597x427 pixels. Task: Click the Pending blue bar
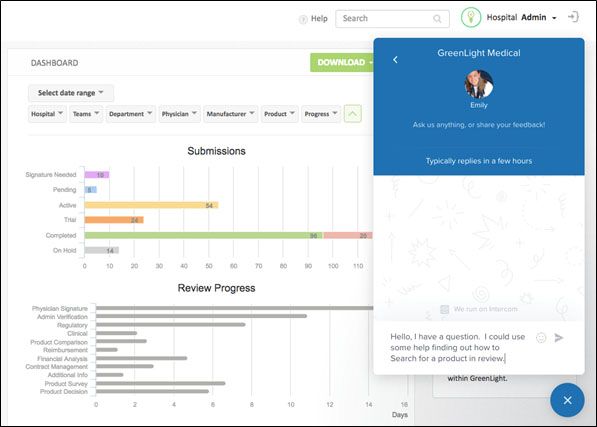point(91,190)
